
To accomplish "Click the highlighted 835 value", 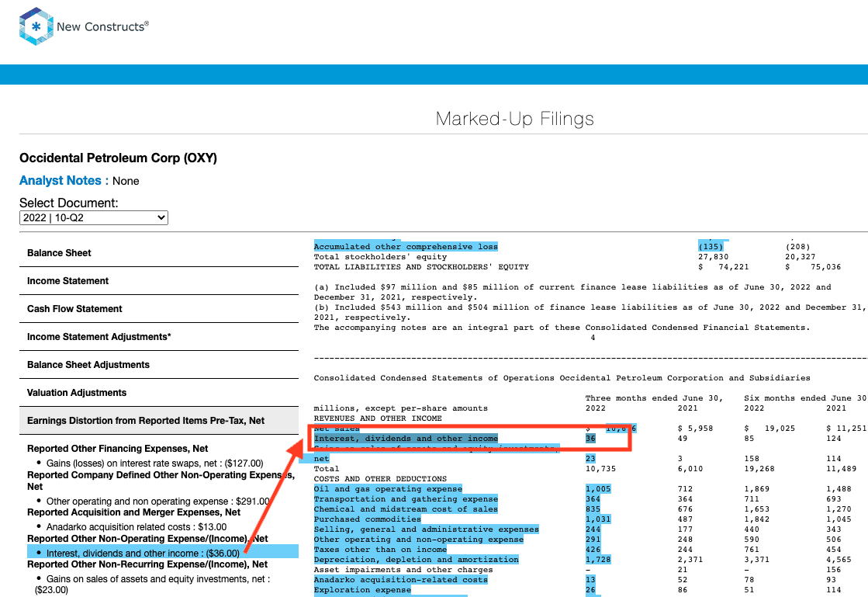I will [593, 509].
